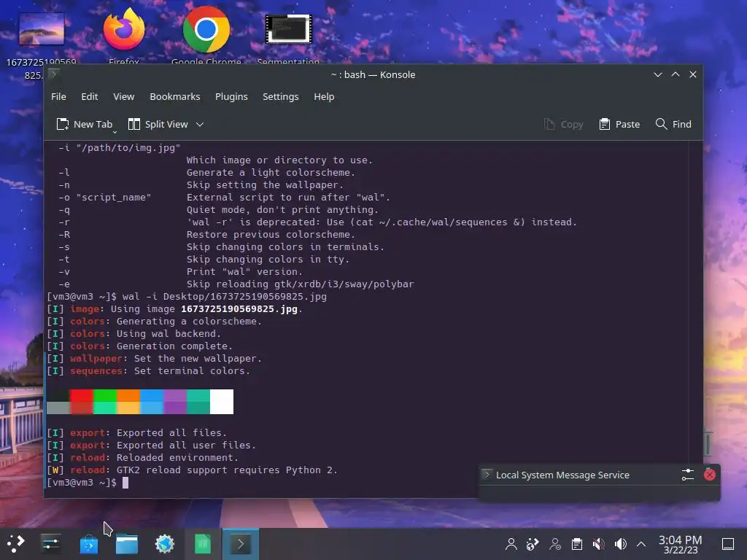Open the clipboard tray icon
The height and width of the screenshot is (560, 747).
click(577, 544)
